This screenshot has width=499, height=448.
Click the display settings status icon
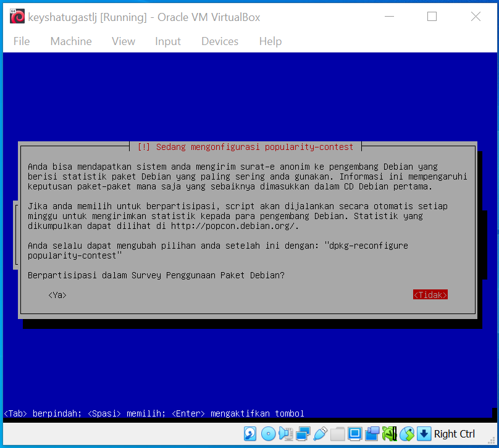[x=354, y=434]
